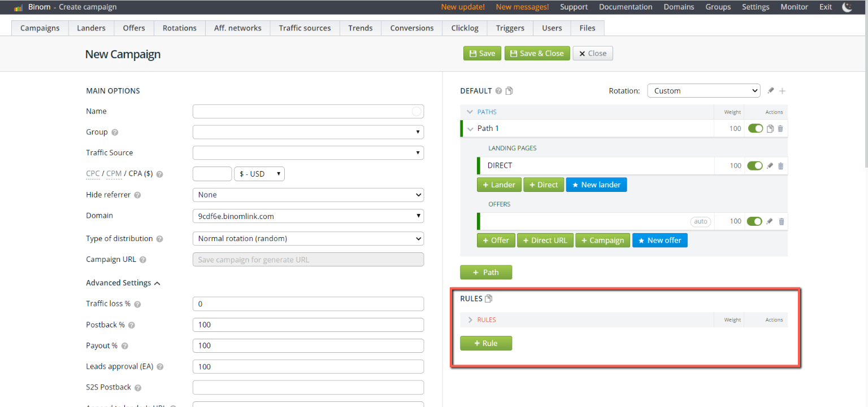Open the Rotation dropdown set to Custom
Screen dimensions: 868x407
[x=704, y=91]
